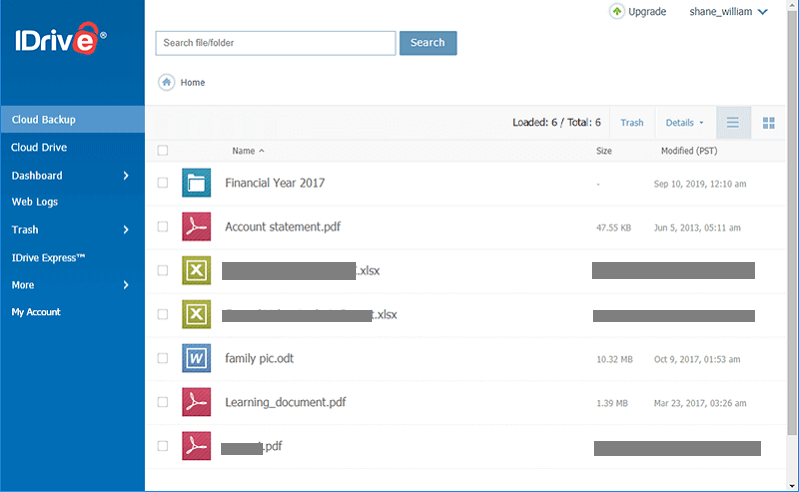Click the 47.55 KB size value
This screenshot has height=492, width=799.
pyautogui.click(x=614, y=228)
